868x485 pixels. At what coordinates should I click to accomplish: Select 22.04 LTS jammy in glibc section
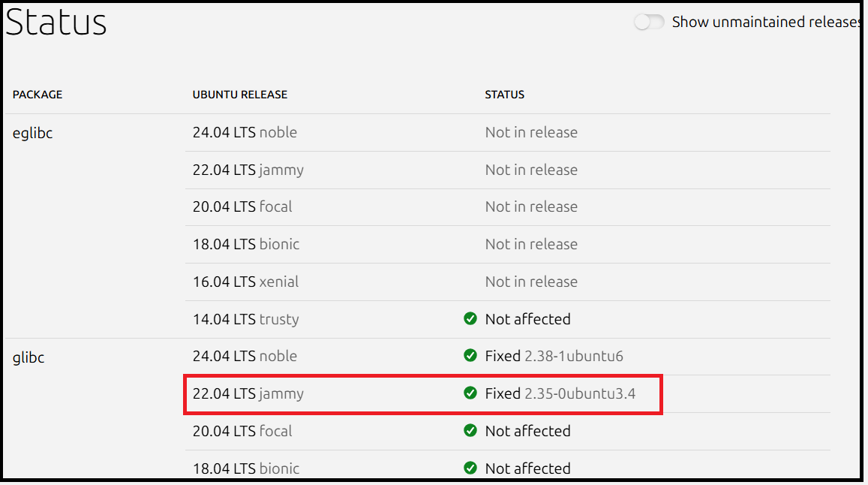(248, 393)
